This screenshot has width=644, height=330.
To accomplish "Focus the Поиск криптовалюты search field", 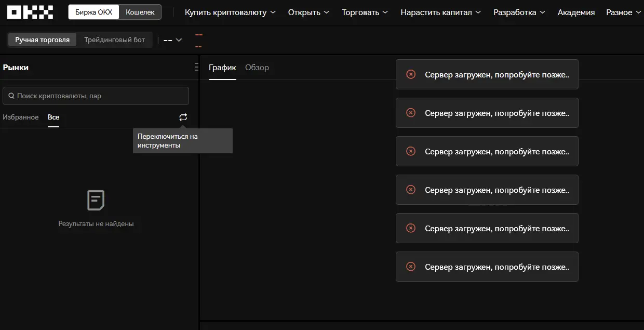I will pos(96,96).
